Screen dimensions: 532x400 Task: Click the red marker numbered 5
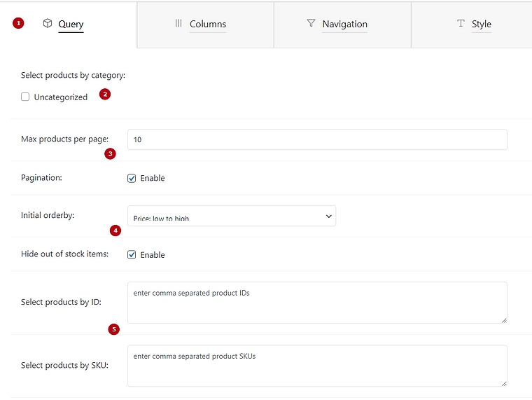pos(113,329)
